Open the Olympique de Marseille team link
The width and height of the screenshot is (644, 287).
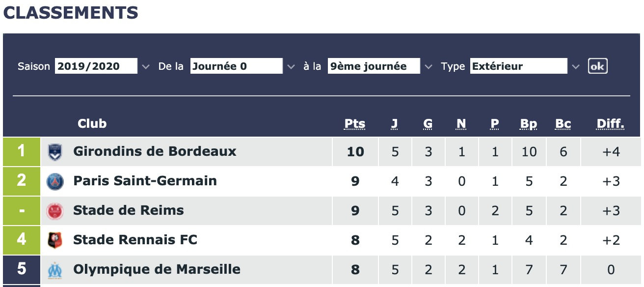pyautogui.click(x=157, y=269)
